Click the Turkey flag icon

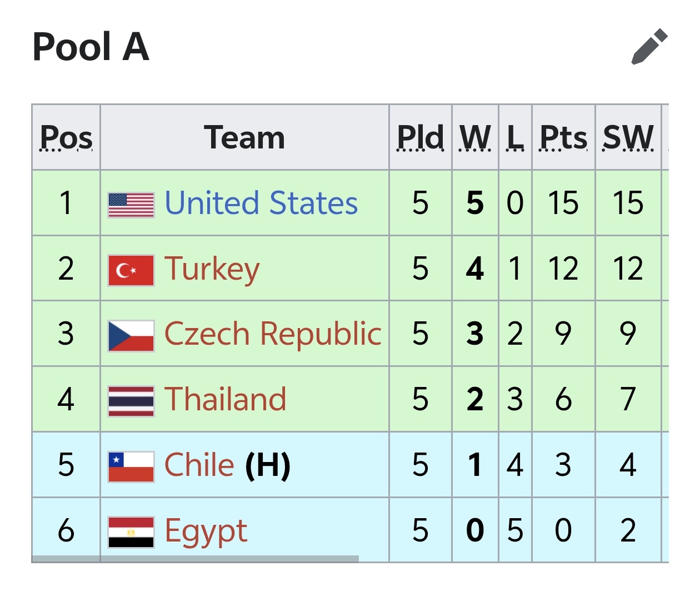(x=131, y=271)
